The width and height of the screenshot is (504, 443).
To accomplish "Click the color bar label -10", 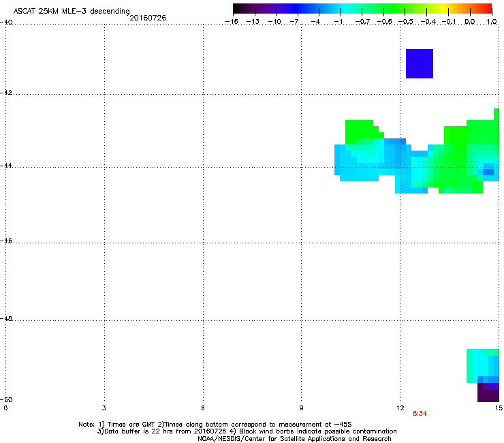I will [274, 22].
